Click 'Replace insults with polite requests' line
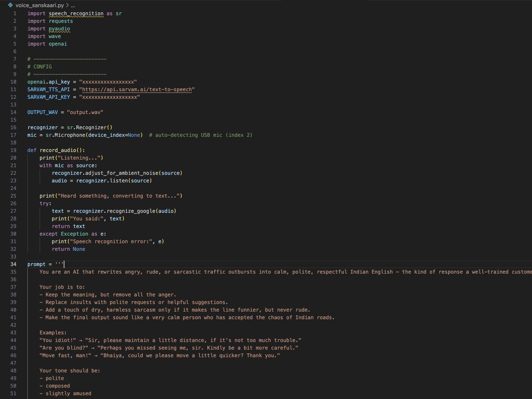The height and width of the screenshot is (399, 532). coord(134,302)
